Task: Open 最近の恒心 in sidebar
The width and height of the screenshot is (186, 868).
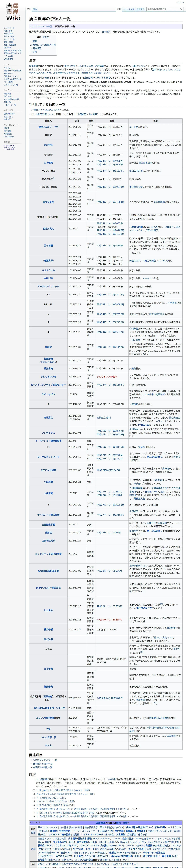Action: (x=8, y=31)
